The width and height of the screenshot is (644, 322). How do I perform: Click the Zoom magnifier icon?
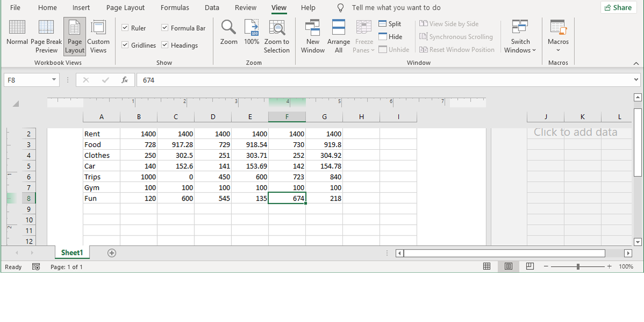pyautogui.click(x=228, y=32)
